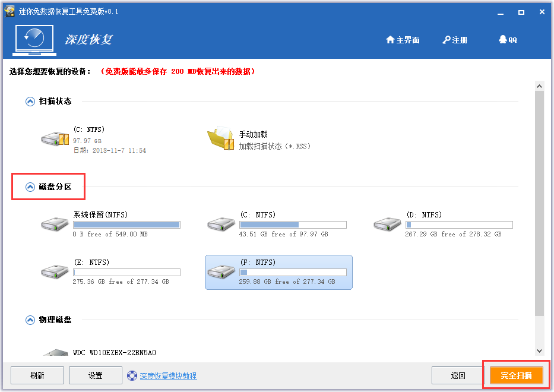
Task: Open the 深度恢复模块教程 tutorial link
Action: tap(168, 376)
